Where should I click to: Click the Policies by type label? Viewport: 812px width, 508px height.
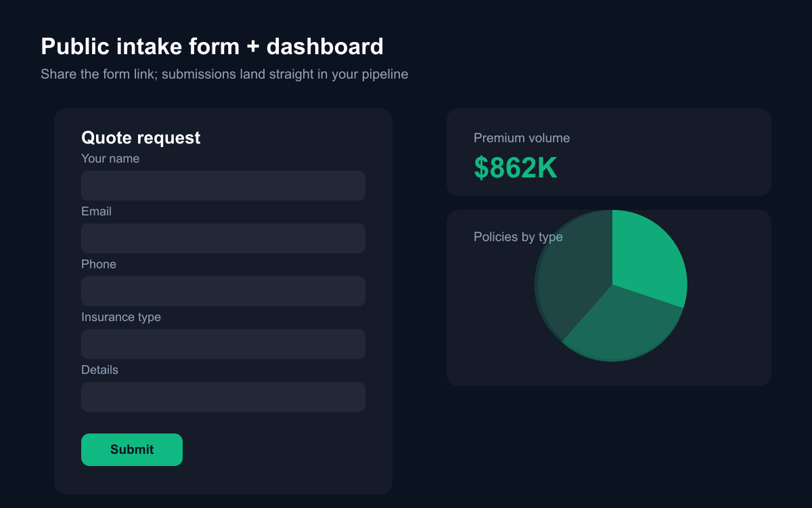(x=518, y=237)
